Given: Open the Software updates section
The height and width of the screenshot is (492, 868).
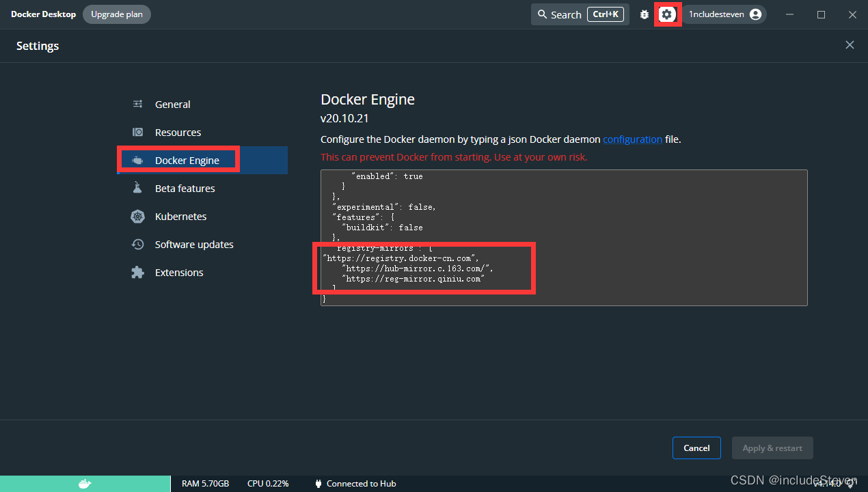Looking at the screenshot, I should 202,245.
